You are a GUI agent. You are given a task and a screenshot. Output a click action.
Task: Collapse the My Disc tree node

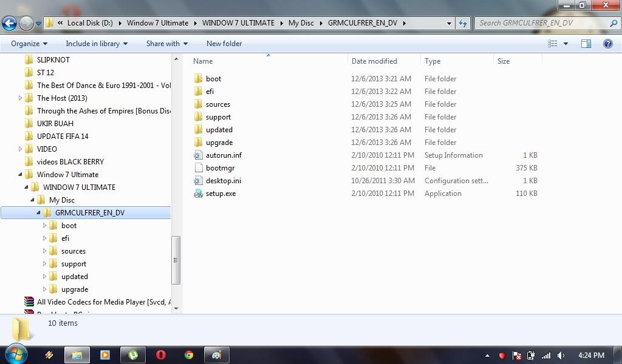33,200
